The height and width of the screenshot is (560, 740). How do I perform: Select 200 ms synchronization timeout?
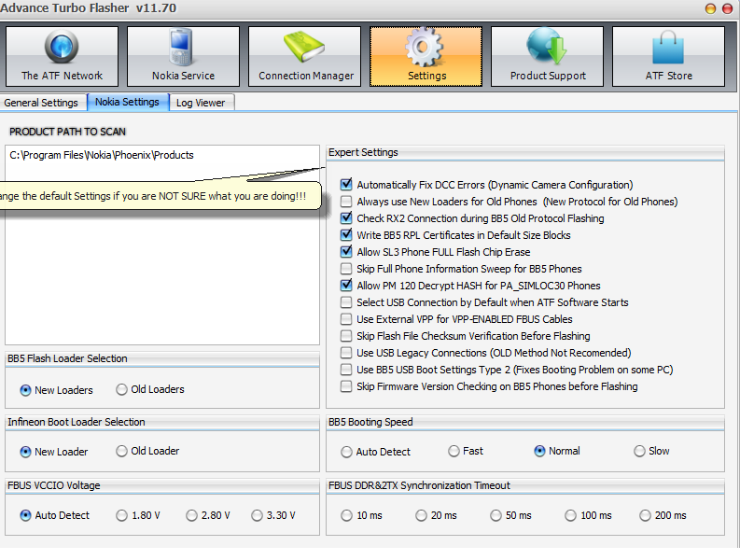(645, 515)
